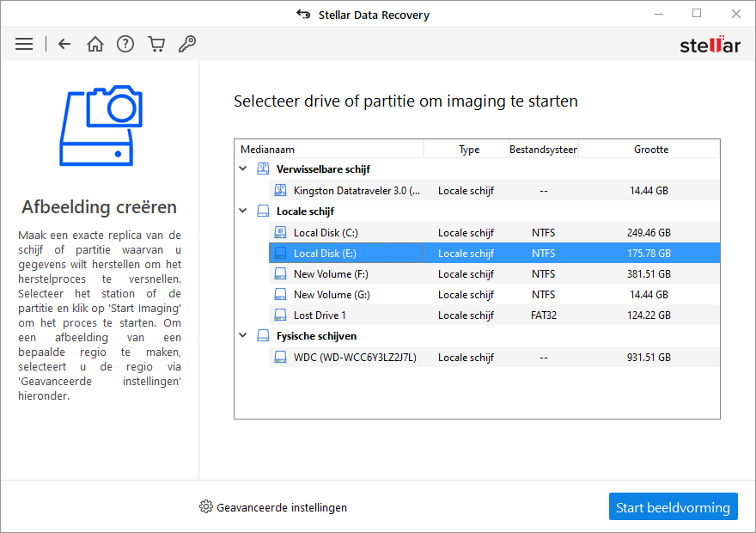Viewport: 756px width, 533px height.
Task: Click the 381.51 GB size value
Action: 649,274
